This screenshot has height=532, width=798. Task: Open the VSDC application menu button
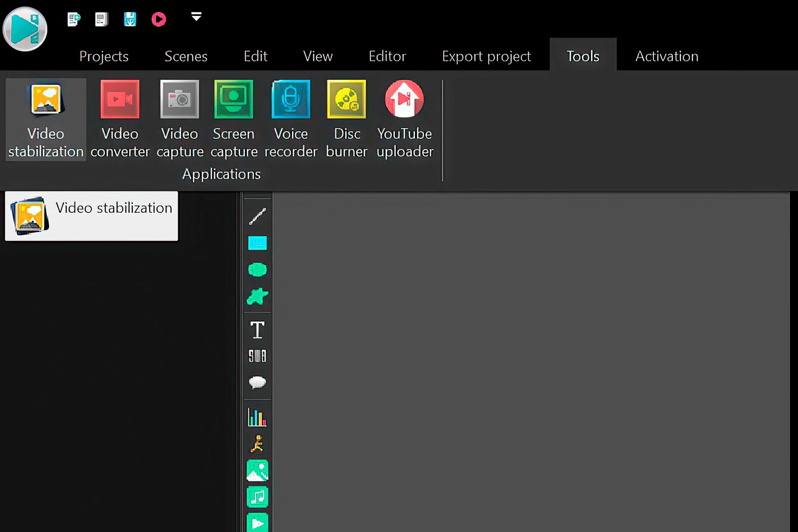[x=25, y=29]
